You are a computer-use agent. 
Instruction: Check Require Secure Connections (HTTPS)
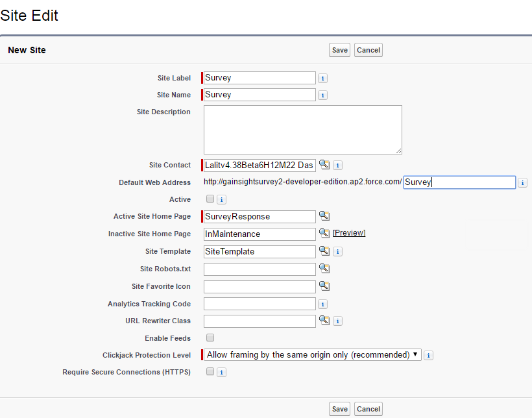210,371
